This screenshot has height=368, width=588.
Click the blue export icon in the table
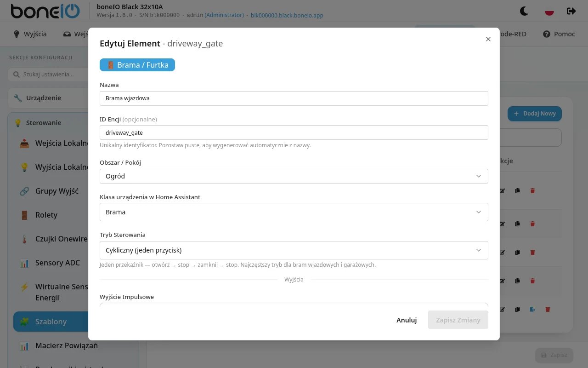pos(532,309)
